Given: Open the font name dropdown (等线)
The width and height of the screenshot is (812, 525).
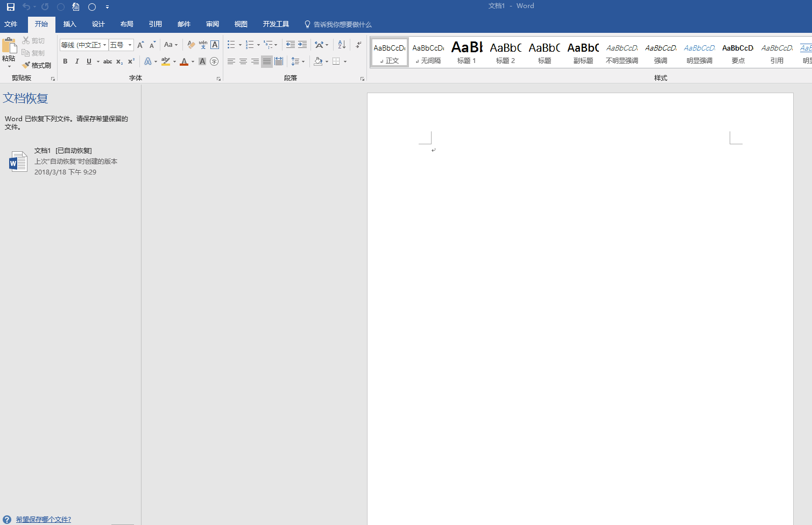Looking at the screenshot, I should [x=104, y=45].
